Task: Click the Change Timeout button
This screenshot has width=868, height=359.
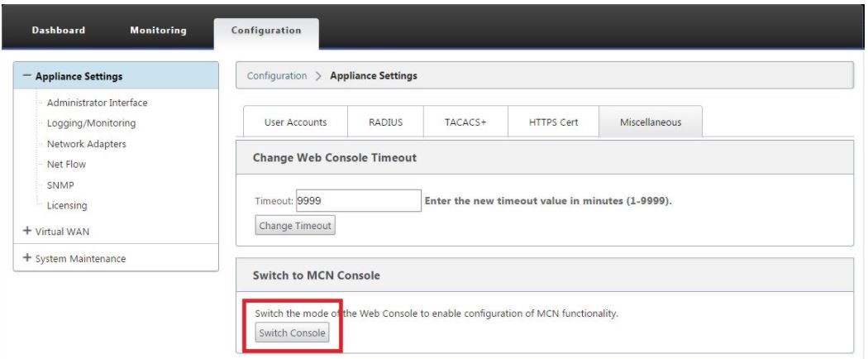Action: pos(295,226)
